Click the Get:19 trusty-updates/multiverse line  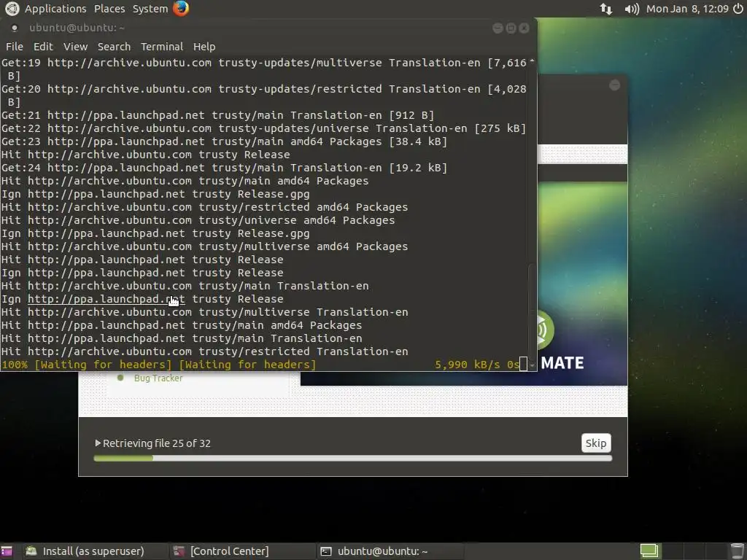coord(264,69)
